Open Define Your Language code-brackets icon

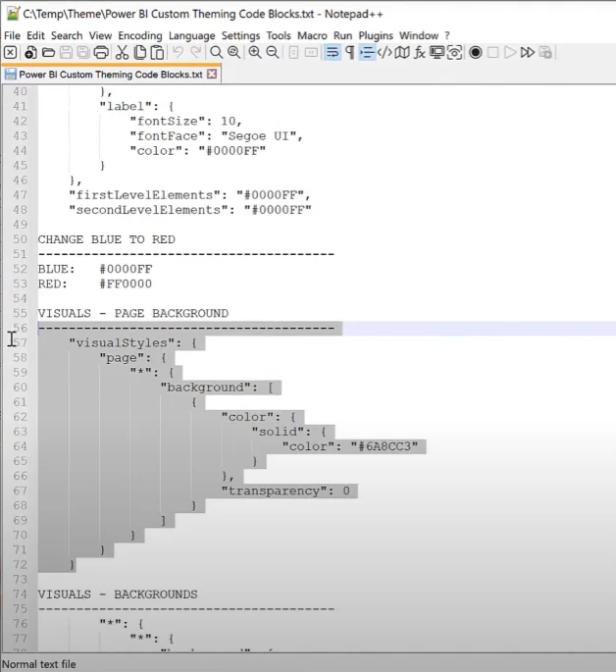coord(385,53)
